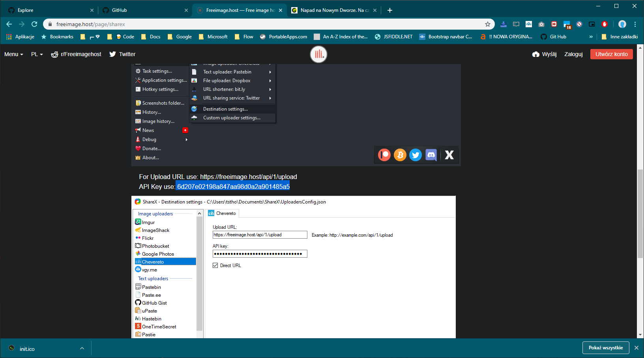Click the upload URL text
The height and width of the screenshot is (358, 644).
pos(249,177)
